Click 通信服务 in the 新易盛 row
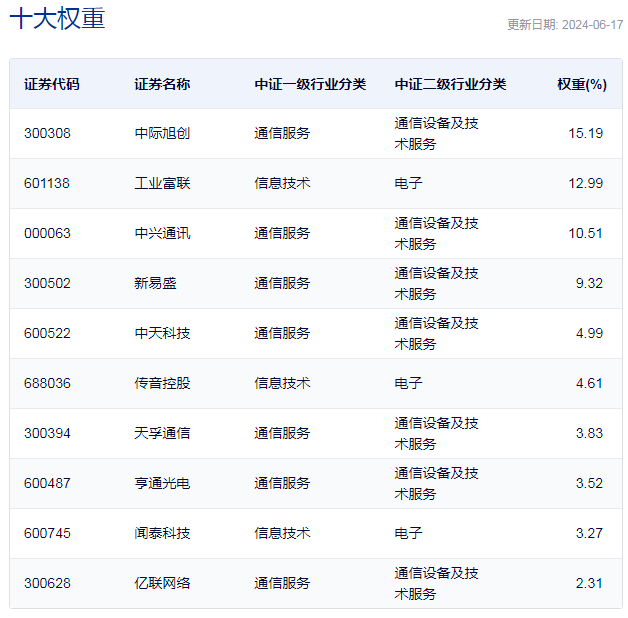The image size is (628, 618). pos(282,284)
